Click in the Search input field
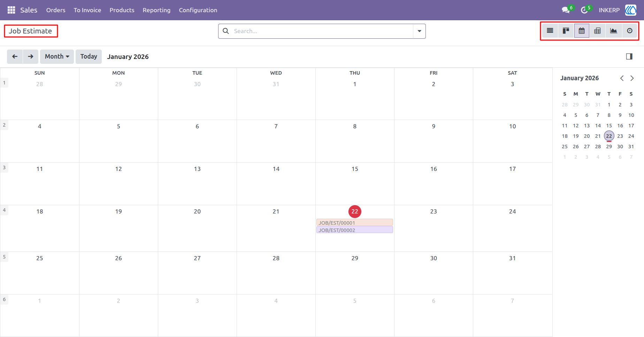This screenshot has height=337, width=644. [x=322, y=31]
